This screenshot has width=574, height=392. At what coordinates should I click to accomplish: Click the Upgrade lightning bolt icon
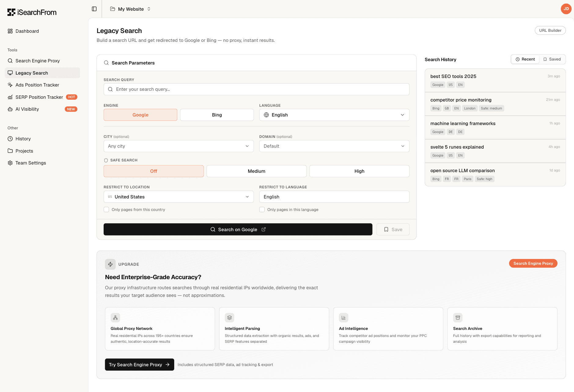(x=110, y=264)
